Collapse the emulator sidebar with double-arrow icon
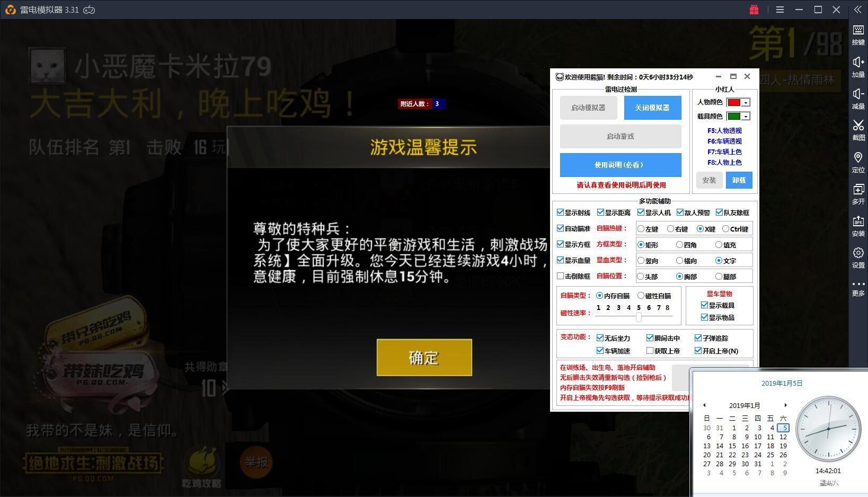The width and height of the screenshot is (868, 497). click(858, 10)
